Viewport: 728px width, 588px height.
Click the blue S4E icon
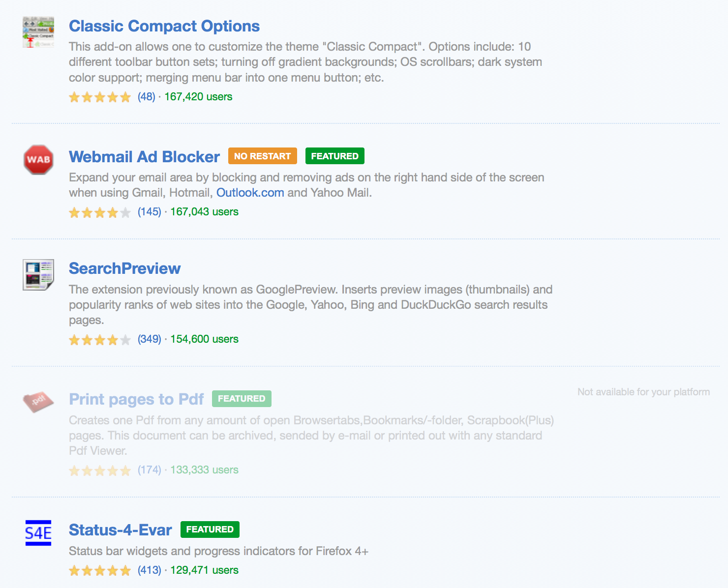click(38, 533)
